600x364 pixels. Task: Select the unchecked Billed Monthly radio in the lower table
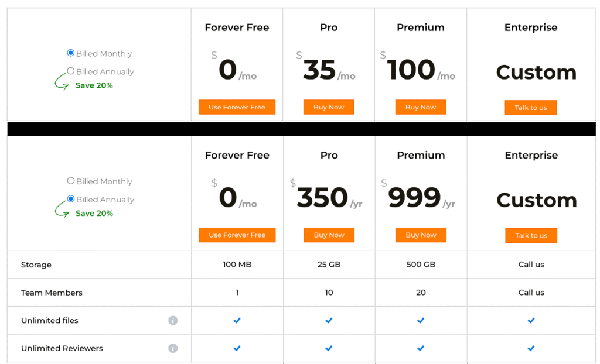(x=71, y=181)
